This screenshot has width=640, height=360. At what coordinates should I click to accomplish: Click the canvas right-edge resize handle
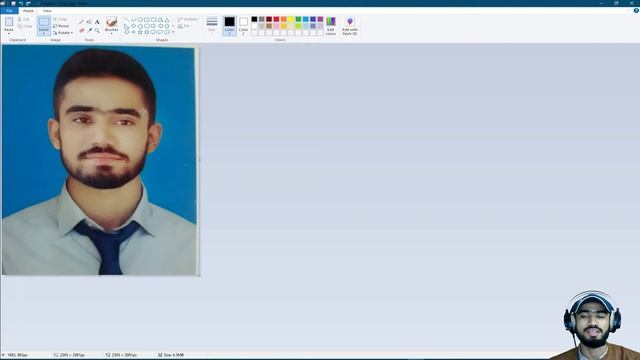point(199,160)
